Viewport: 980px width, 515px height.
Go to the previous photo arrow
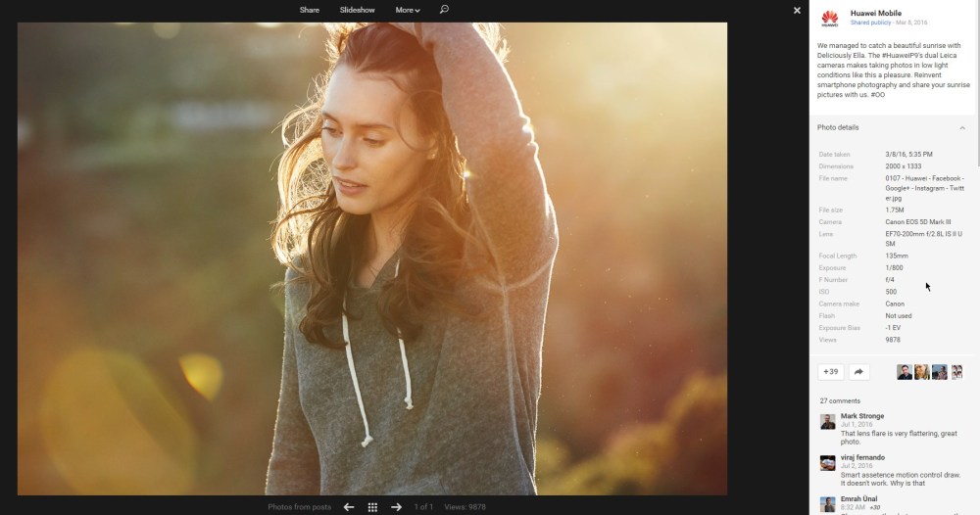pyautogui.click(x=349, y=507)
